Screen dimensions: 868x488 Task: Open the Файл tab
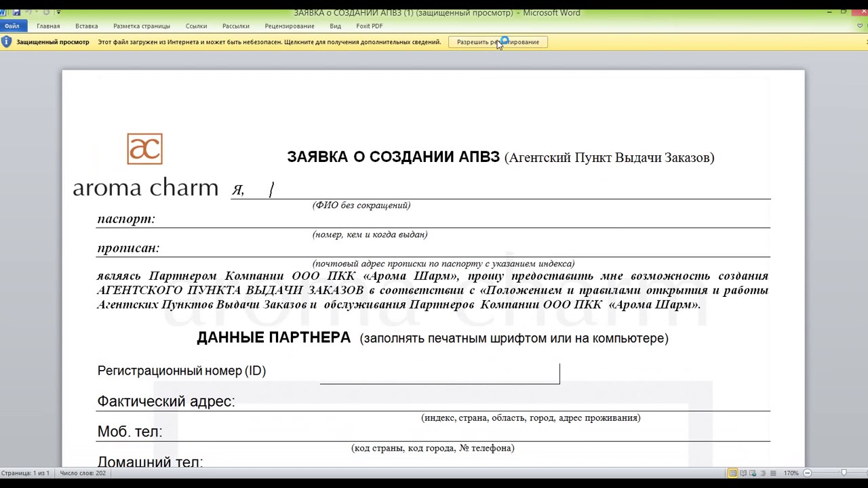point(12,26)
